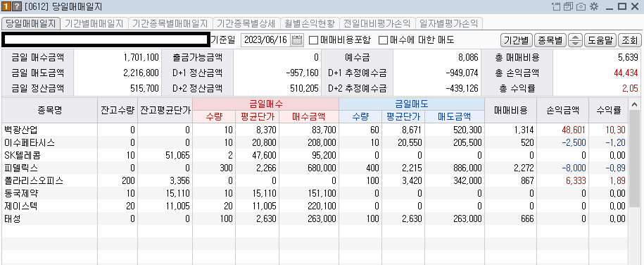The width and height of the screenshot is (644, 265).
Task: Switch to the 기간별매매일지 tab
Action: pyautogui.click(x=94, y=23)
